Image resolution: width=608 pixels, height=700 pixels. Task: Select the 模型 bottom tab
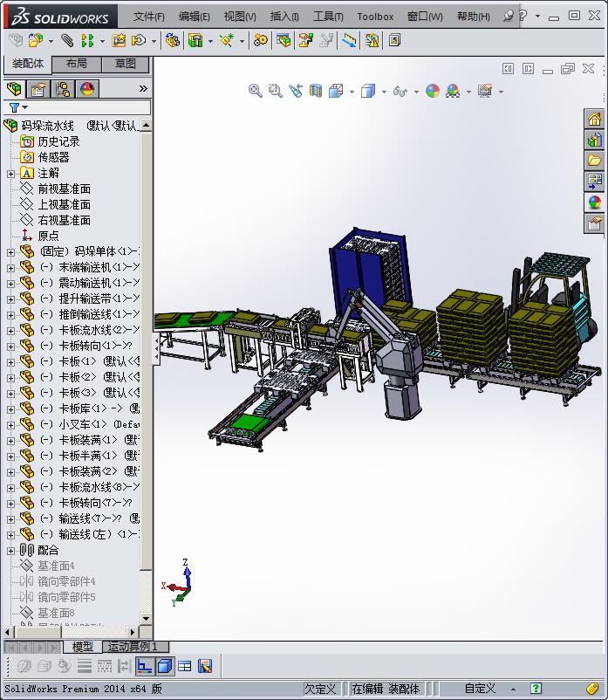[x=83, y=646]
